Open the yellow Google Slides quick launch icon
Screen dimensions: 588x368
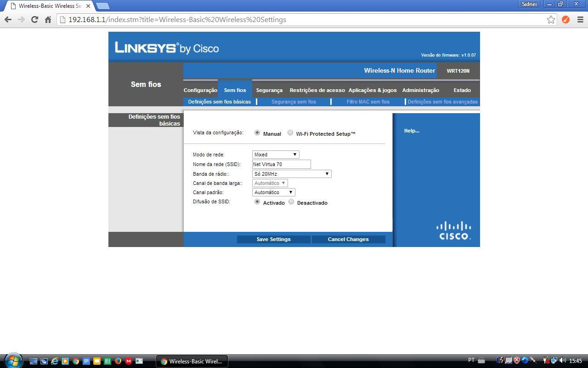pos(97,361)
